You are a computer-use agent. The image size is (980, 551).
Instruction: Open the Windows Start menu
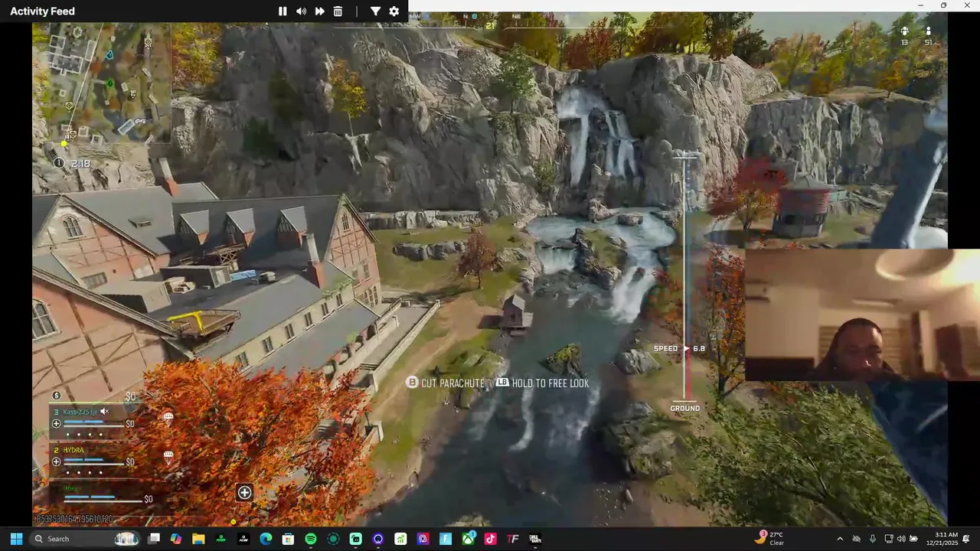pos(16,539)
